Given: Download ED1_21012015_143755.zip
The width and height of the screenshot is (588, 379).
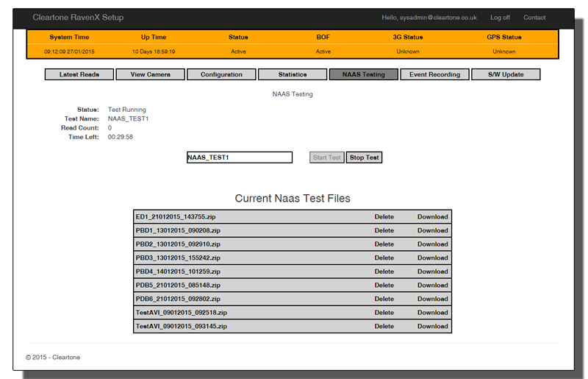Looking at the screenshot, I should 432,217.
